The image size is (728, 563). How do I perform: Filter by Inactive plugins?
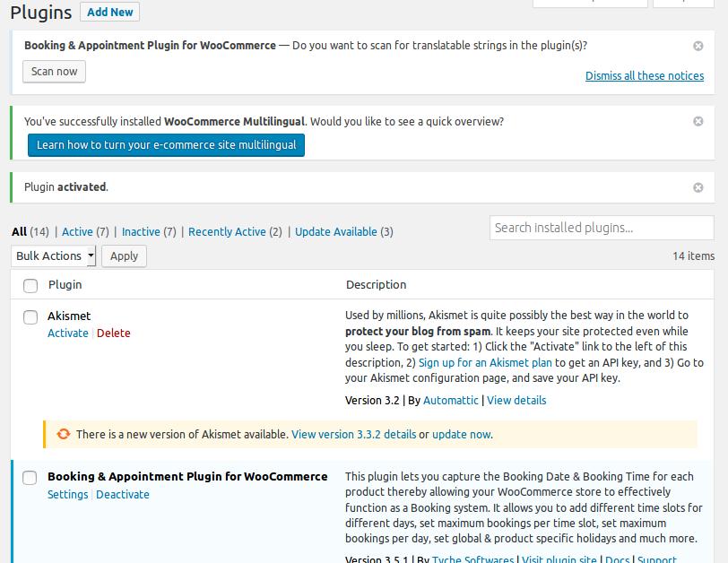[141, 231]
